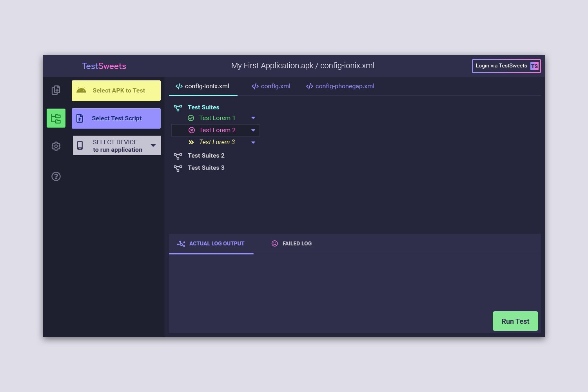Click the SELECT DEVICE to run application text
Image resolution: width=588 pixels, height=392 pixels.
(x=118, y=146)
